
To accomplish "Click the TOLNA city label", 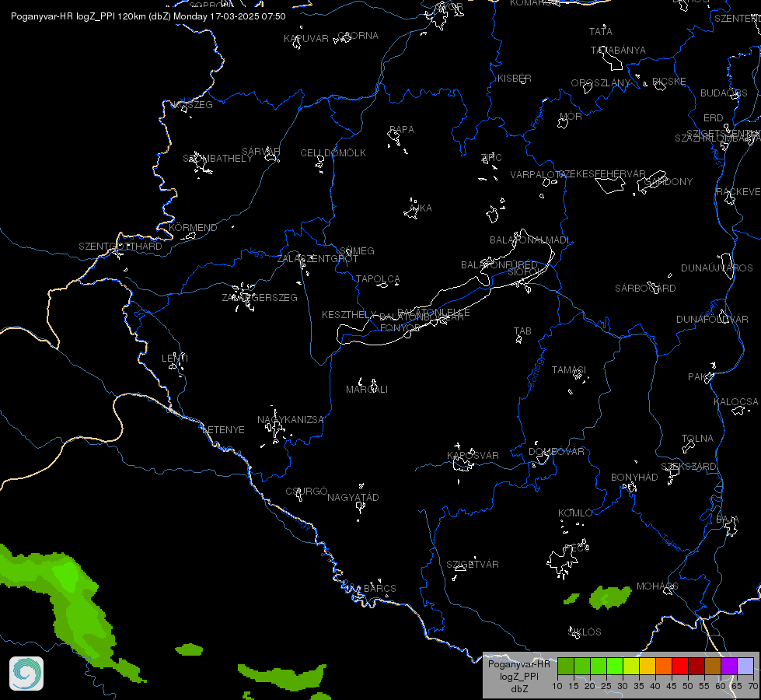I will pos(697,439).
